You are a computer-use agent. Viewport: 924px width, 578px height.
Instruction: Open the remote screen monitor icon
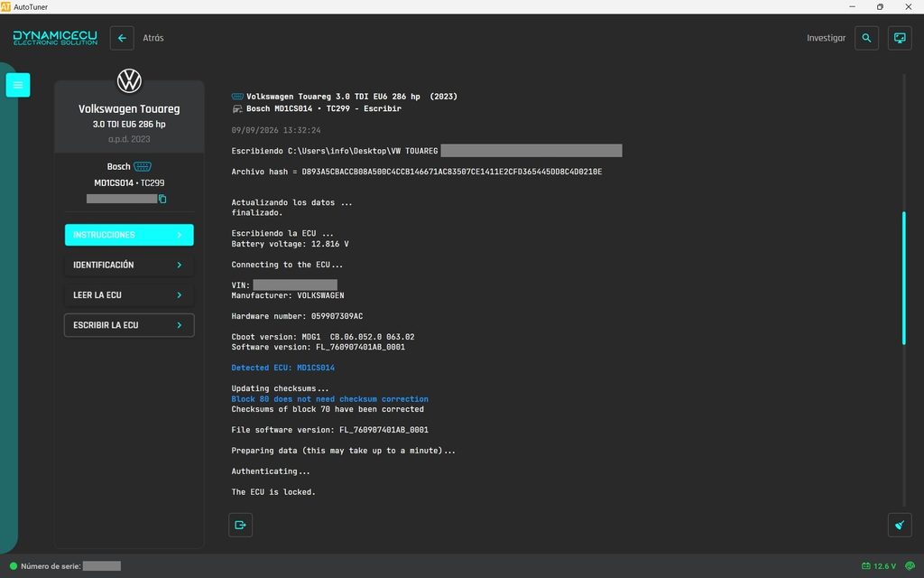click(x=900, y=38)
